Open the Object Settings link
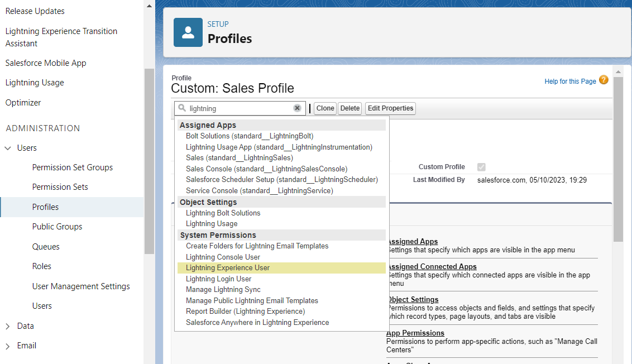The height and width of the screenshot is (364, 632). point(413,299)
